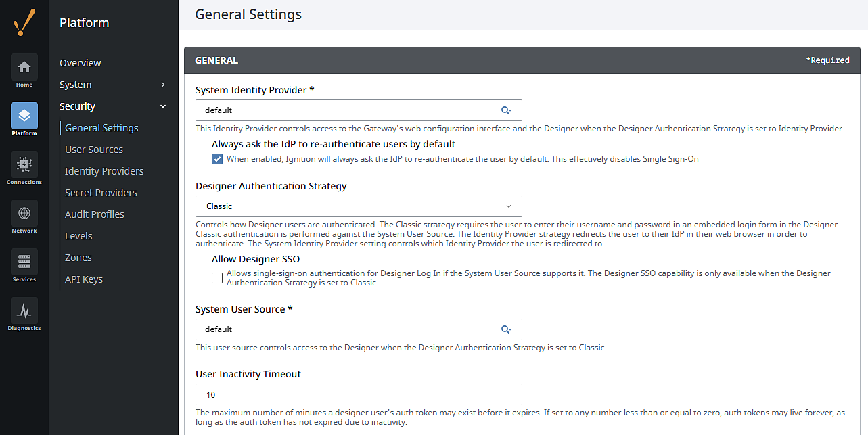Focus the System User Source input field
This screenshot has width=868, height=435.
[359, 329]
